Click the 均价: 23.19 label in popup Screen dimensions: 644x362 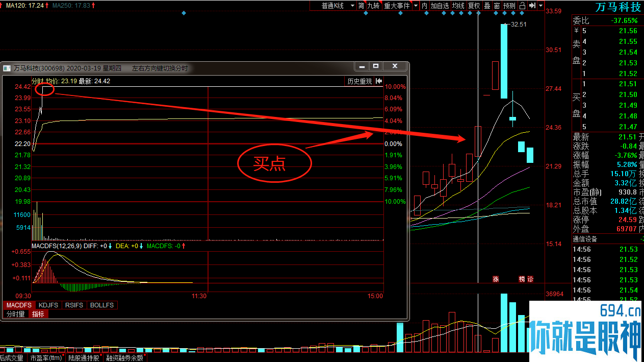(x=61, y=81)
